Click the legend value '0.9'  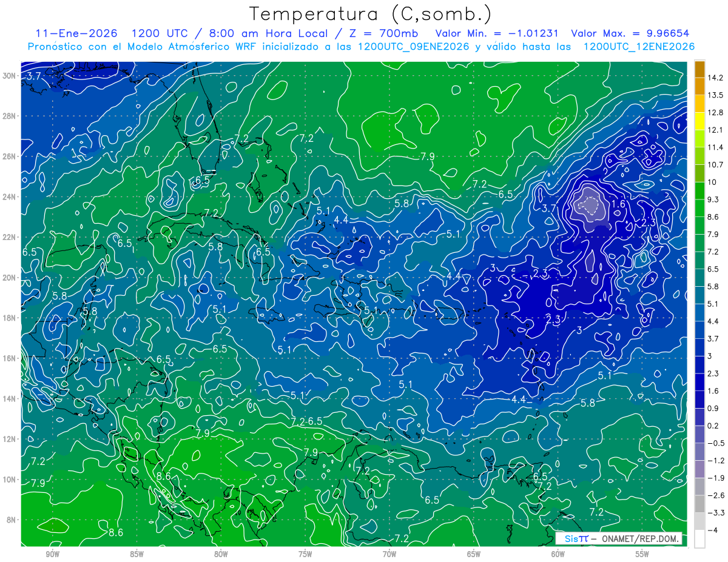click(x=713, y=409)
